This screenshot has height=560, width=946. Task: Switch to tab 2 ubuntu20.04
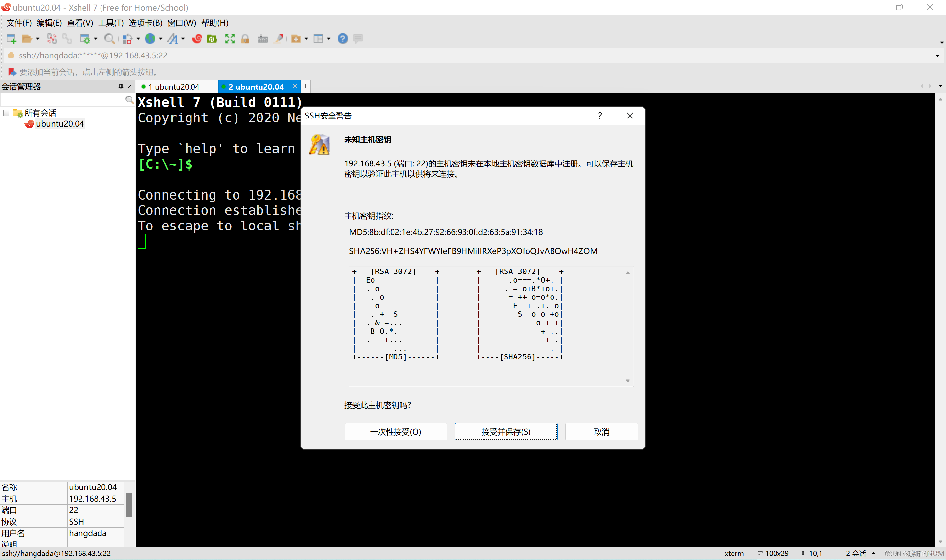point(257,87)
